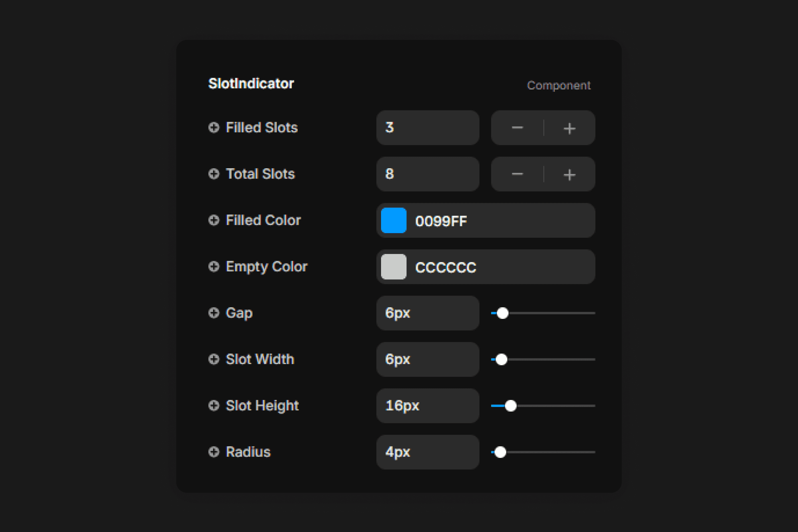Click the plus icon beside Total Slots
Image resolution: width=798 pixels, height=532 pixels.
(214, 174)
